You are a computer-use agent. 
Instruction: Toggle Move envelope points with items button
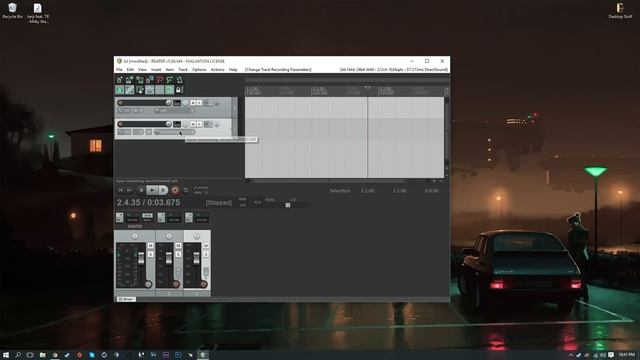coord(149,90)
